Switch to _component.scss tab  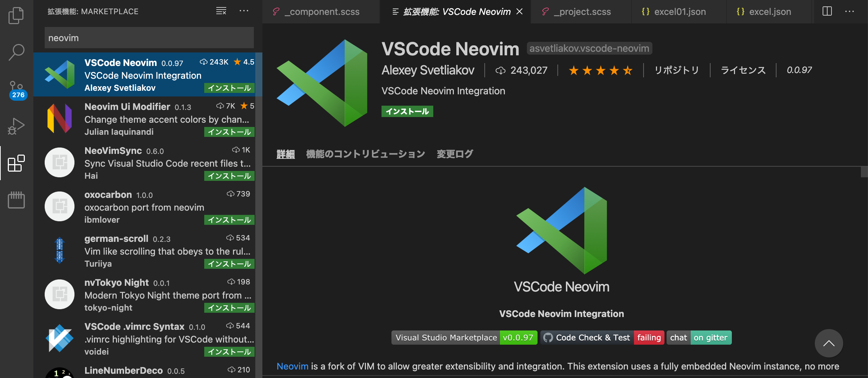click(321, 12)
